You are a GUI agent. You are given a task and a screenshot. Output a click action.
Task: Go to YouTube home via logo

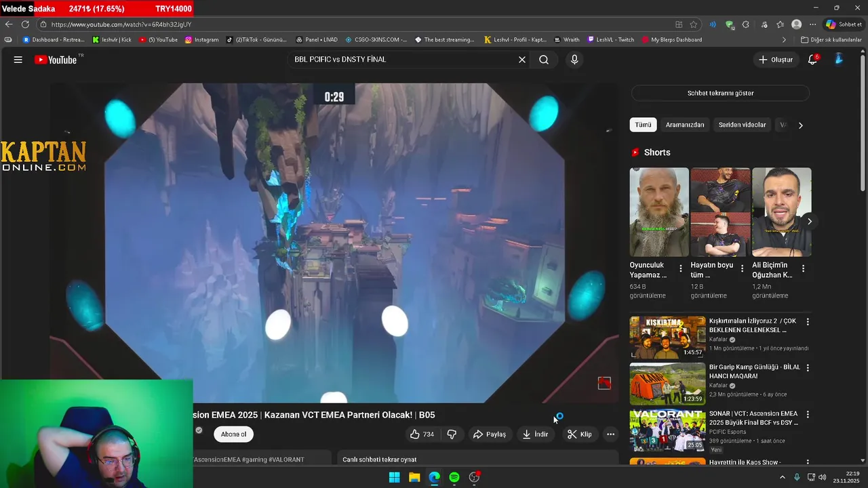(x=56, y=60)
